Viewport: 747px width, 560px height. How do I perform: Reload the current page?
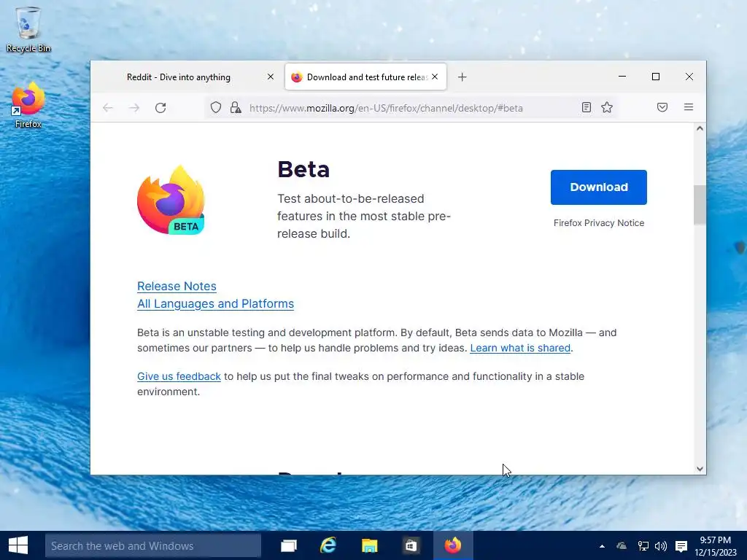[160, 108]
